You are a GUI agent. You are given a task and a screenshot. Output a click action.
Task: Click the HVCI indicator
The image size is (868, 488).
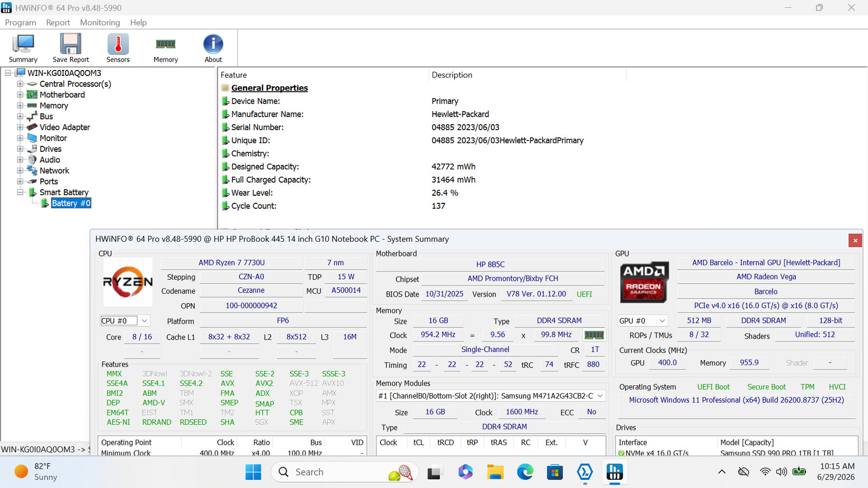pyautogui.click(x=837, y=387)
